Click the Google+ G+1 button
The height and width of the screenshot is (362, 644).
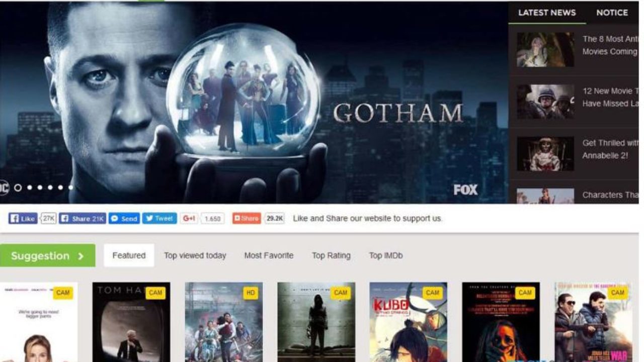point(189,219)
